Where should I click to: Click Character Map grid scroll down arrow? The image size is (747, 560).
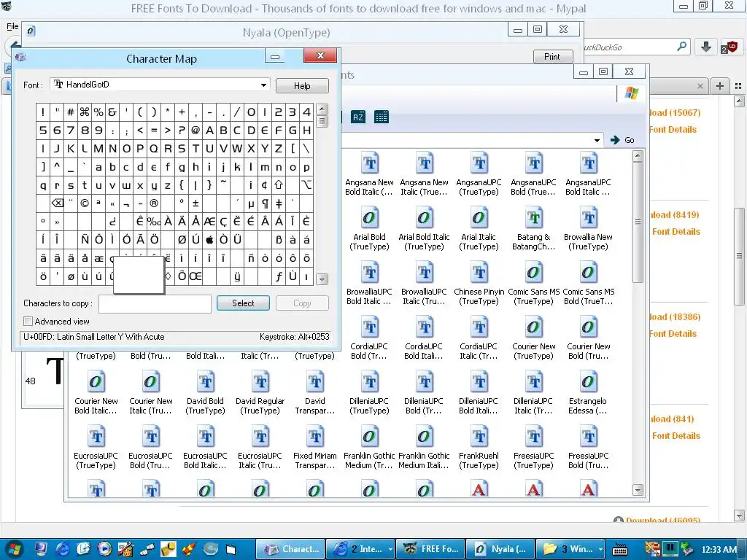322,279
